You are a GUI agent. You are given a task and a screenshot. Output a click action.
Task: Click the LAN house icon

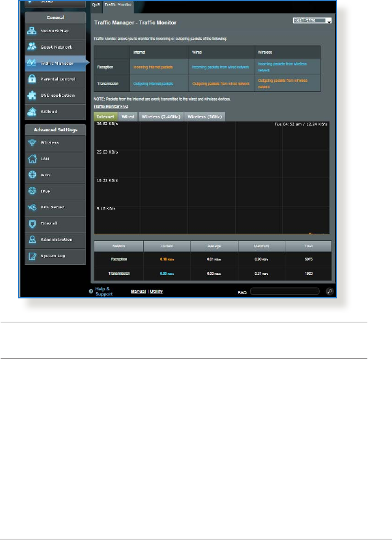pos(32,159)
